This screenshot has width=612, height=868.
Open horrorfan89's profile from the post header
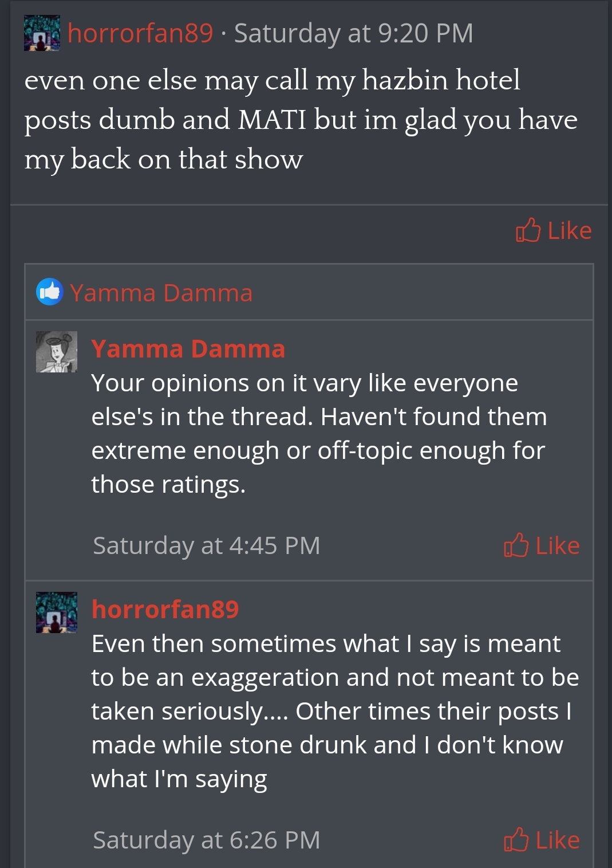(140, 33)
